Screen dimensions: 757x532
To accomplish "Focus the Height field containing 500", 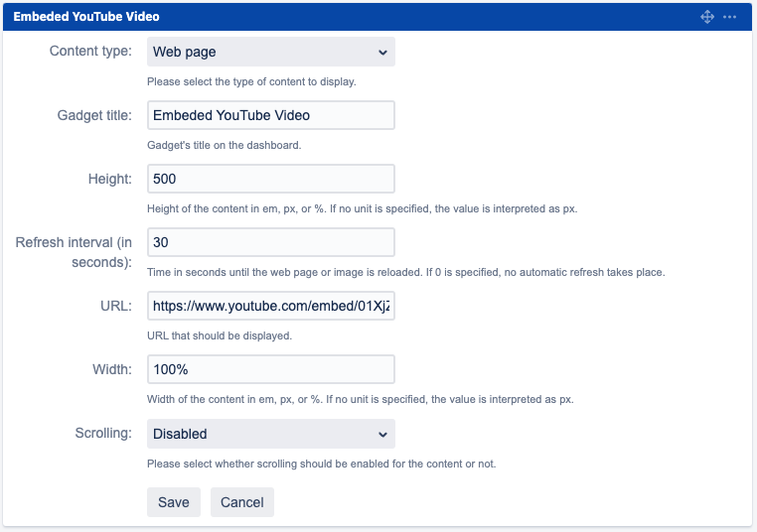I will (270, 179).
